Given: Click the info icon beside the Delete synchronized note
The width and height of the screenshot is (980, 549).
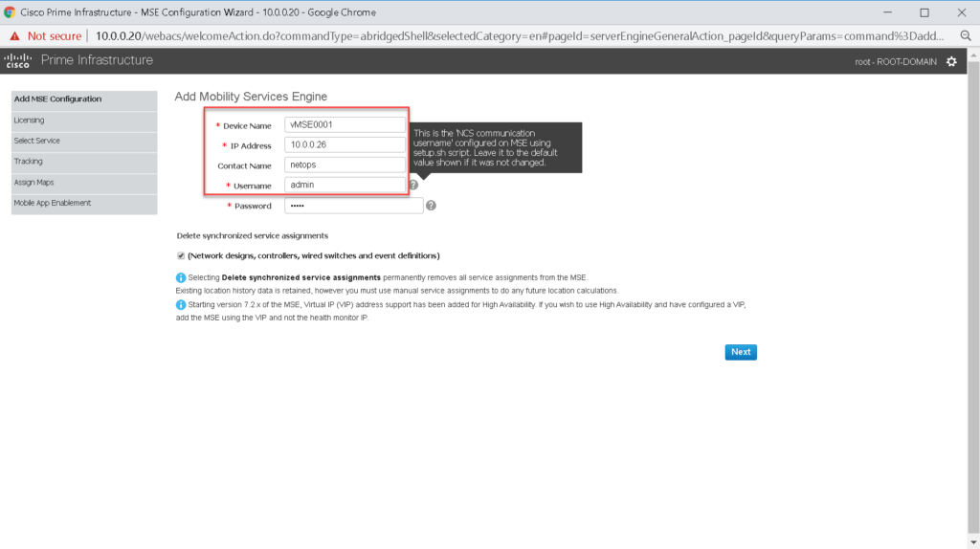Looking at the screenshot, I should click(181, 277).
